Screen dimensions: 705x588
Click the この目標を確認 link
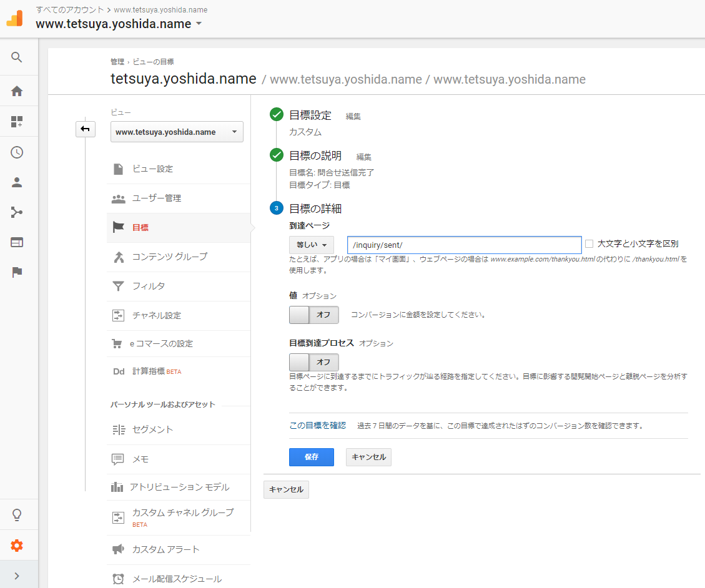(317, 425)
